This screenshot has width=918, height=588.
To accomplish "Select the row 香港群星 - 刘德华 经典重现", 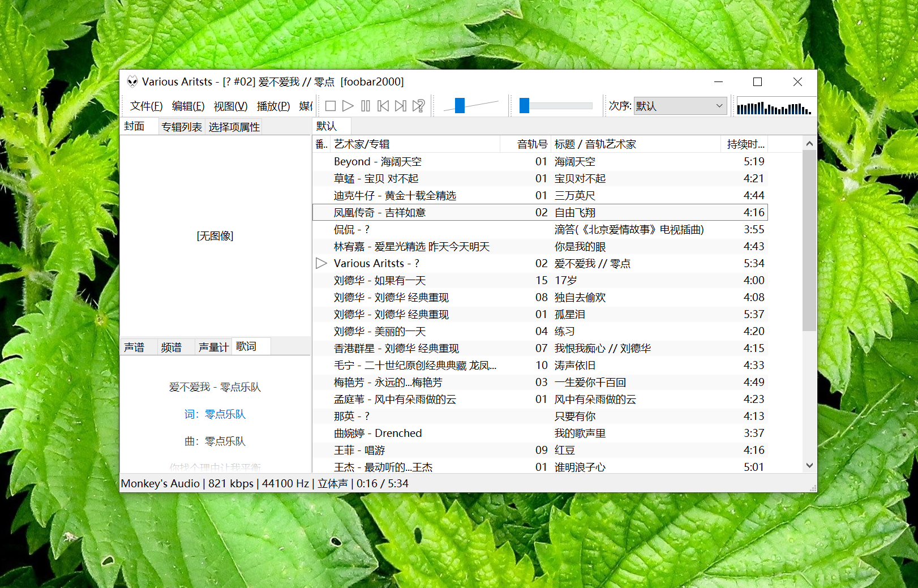I will click(540, 348).
